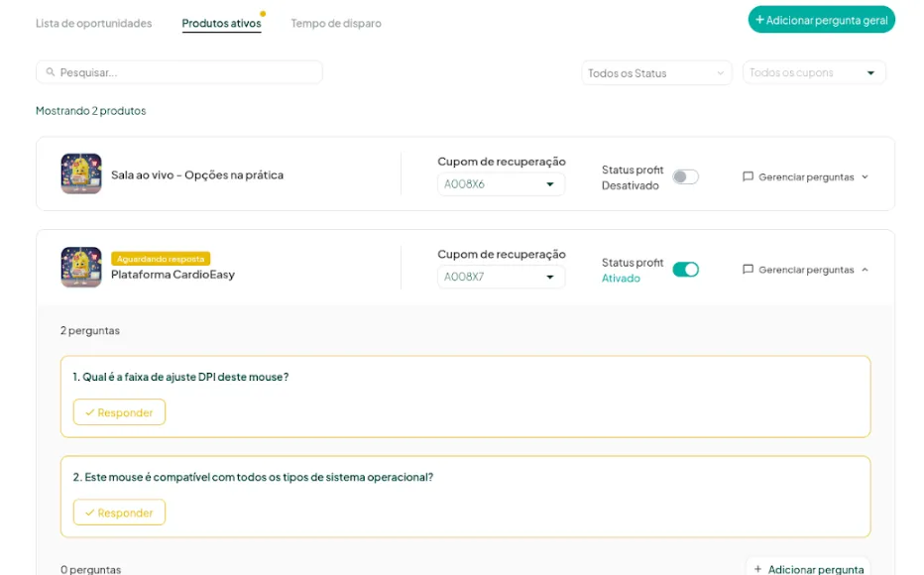Click the 'Ativado' status label
The width and height of the screenshot is (924, 575).
coord(621,278)
